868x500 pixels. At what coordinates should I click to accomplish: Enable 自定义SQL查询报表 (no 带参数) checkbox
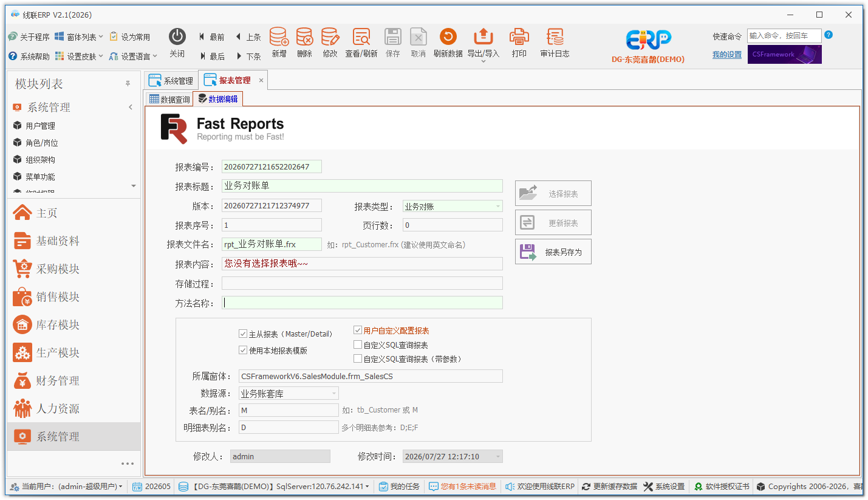(358, 344)
